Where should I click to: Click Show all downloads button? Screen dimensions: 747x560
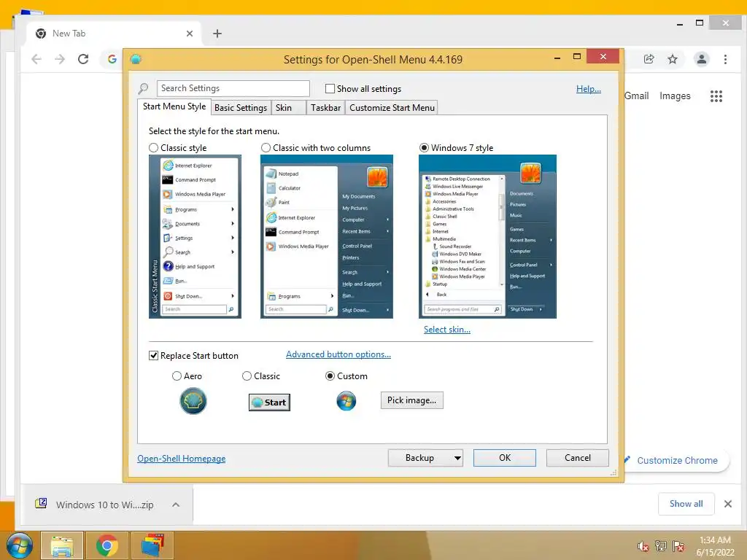(686, 504)
